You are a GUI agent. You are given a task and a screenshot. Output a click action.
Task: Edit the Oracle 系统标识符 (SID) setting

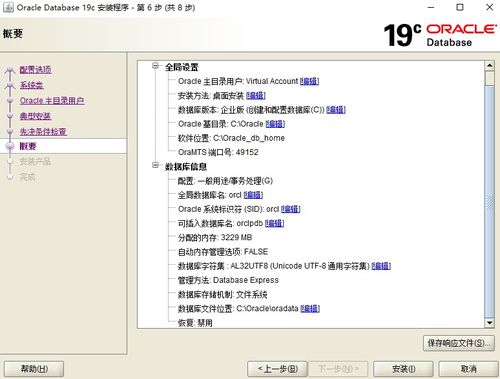click(291, 209)
